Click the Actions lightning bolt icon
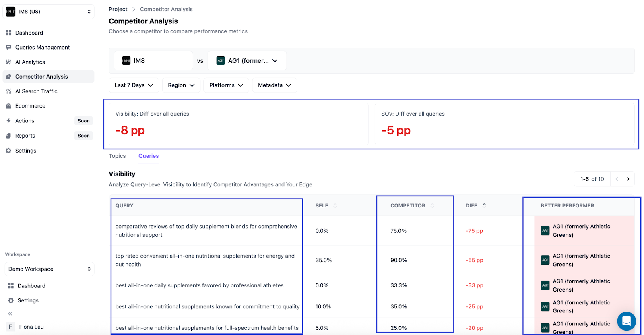 click(8, 121)
